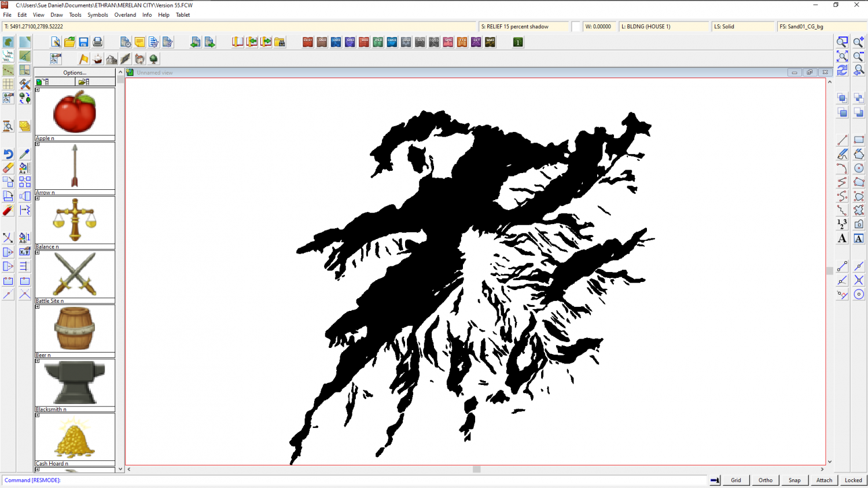Click the Zoom In magnifier icon
Viewport: 868px width, 488px height.
coord(859,42)
